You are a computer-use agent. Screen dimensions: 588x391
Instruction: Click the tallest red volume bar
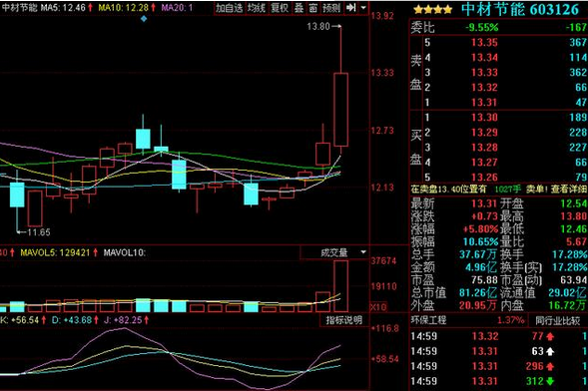click(x=340, y=286)
